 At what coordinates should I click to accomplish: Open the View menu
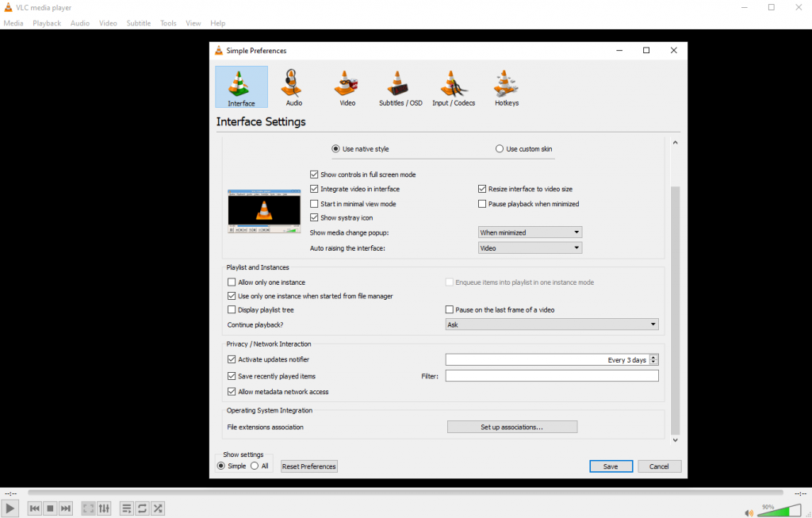pyautogui.click(x=193, y=23)
